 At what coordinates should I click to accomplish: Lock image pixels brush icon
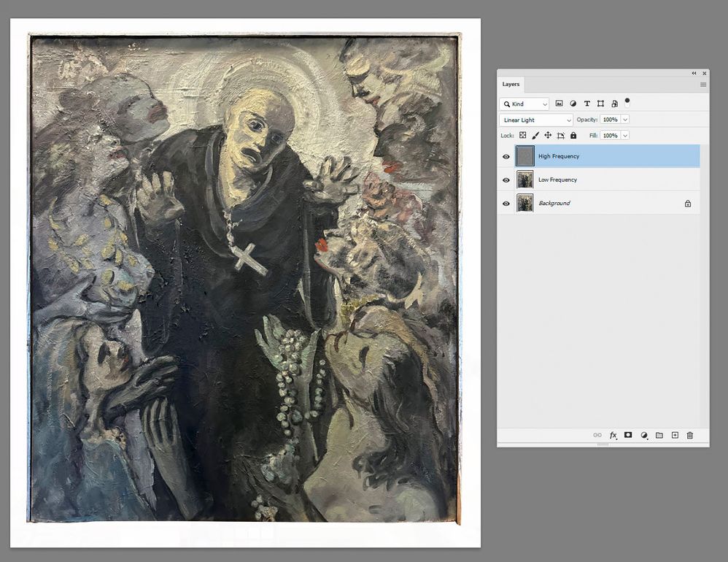pos(535,135)
